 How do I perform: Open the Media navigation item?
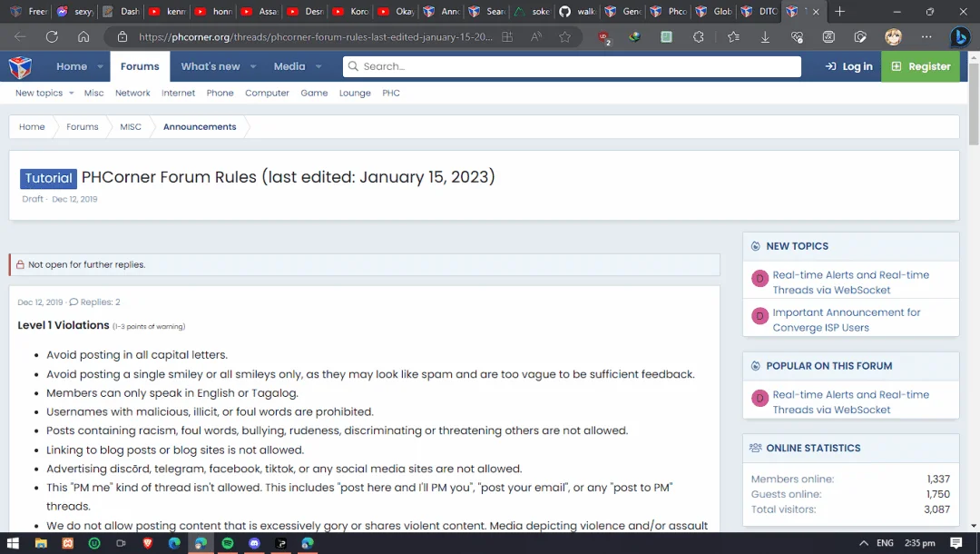point(289,66)
